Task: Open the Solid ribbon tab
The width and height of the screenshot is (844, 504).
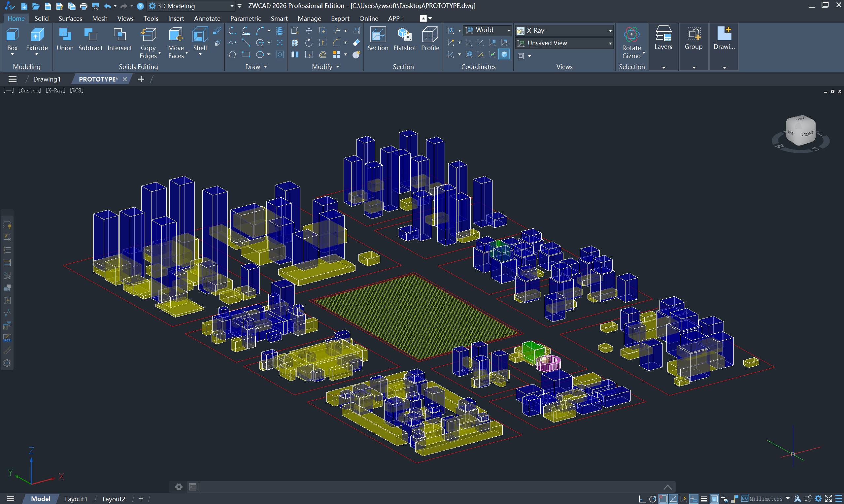Action: coord(42,18)
